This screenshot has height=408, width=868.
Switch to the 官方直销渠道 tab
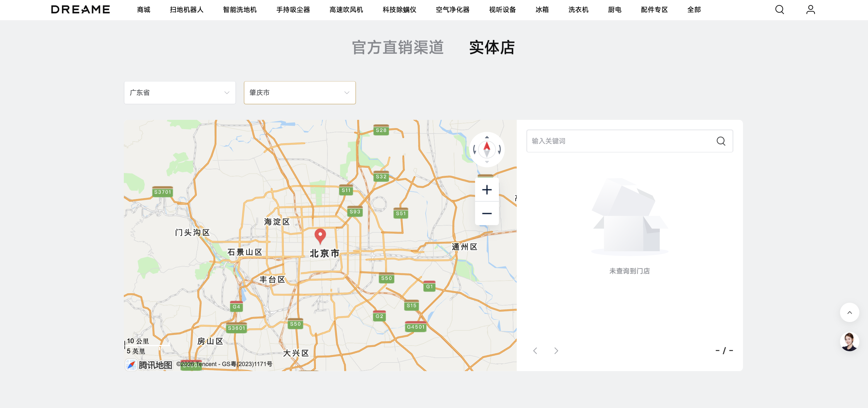coord(398,48)
